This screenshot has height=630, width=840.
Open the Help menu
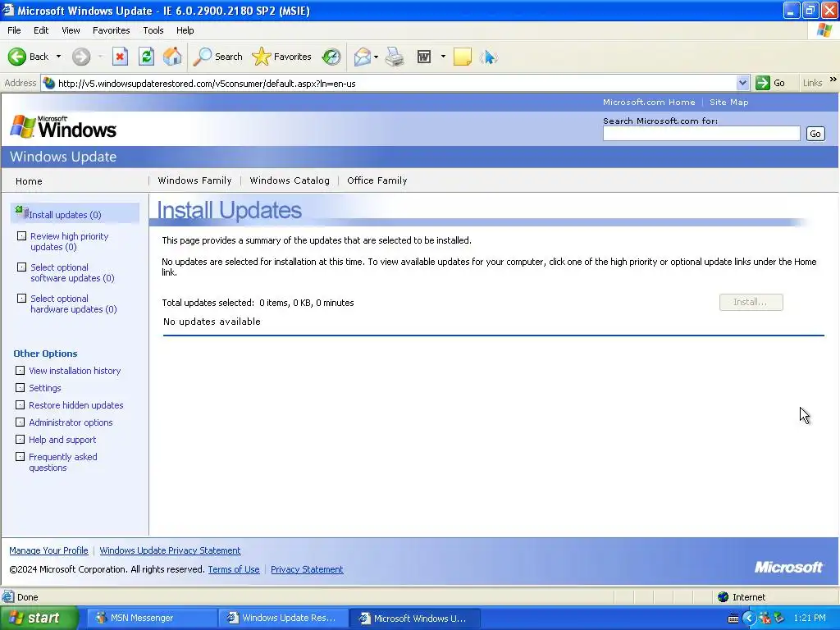[185, 30]
